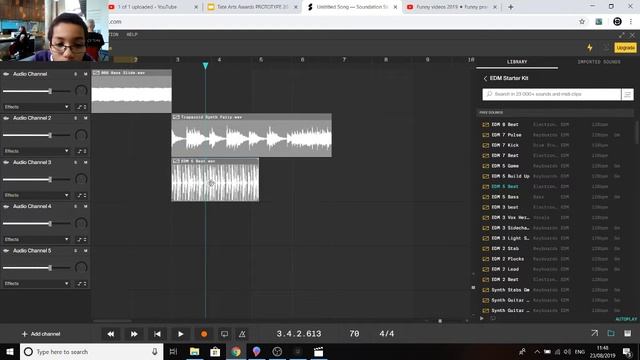This screenshot has height=360, width=640.
Task: Open Windows Start menu
Action: click(10, 351)
